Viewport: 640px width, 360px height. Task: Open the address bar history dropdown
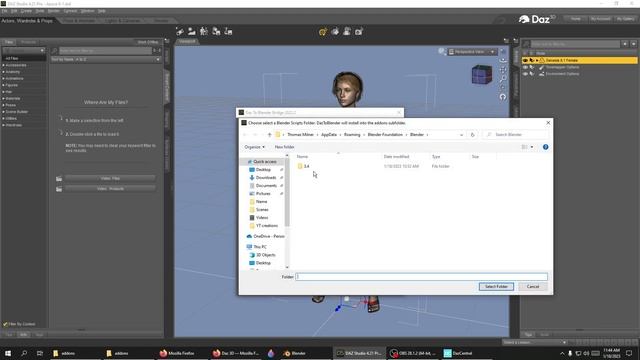pyautogui.click(x=461, y=135)
